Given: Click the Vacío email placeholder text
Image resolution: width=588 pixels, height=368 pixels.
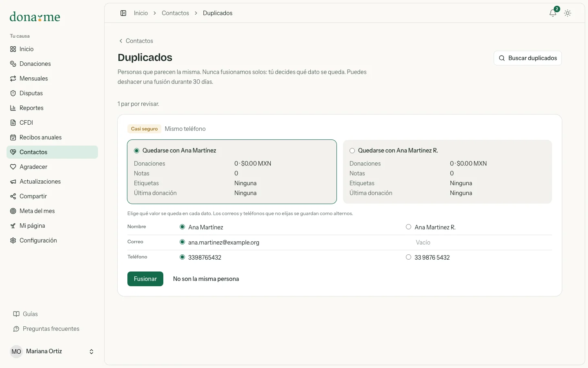Looking at the screenshot, I should (x=423, y=242).
